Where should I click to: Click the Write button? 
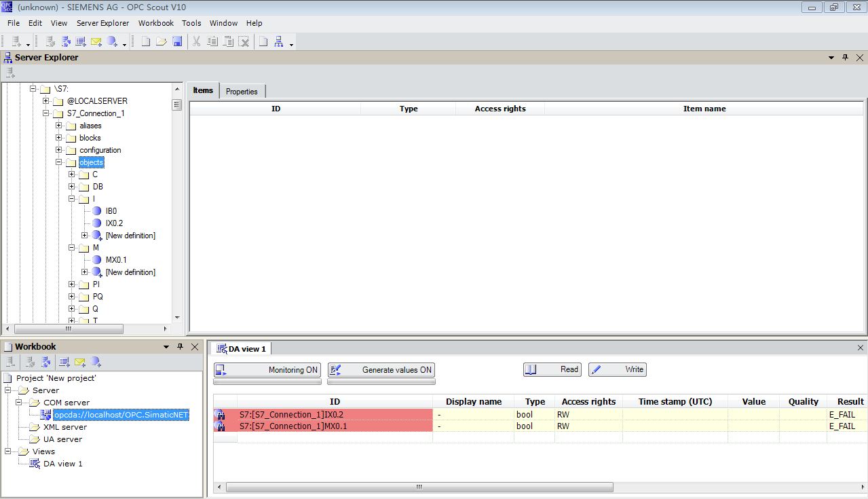[x=618, y=369]
